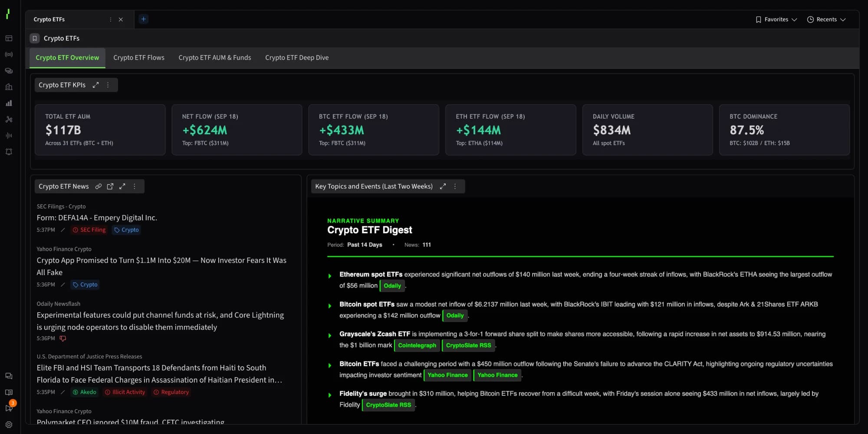This screenshot has width=868, height=434.
Task: Open Crypto ETF KPIs more options menu
Action: (108, 85)
